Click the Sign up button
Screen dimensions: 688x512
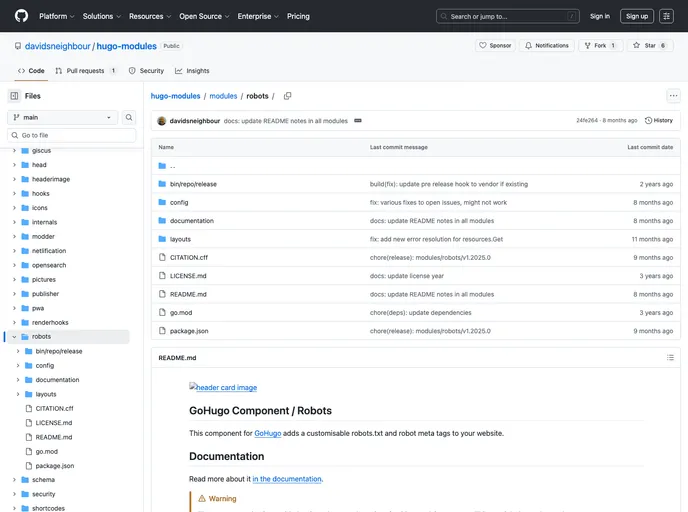pyautogui.click(x=636, y=16)
